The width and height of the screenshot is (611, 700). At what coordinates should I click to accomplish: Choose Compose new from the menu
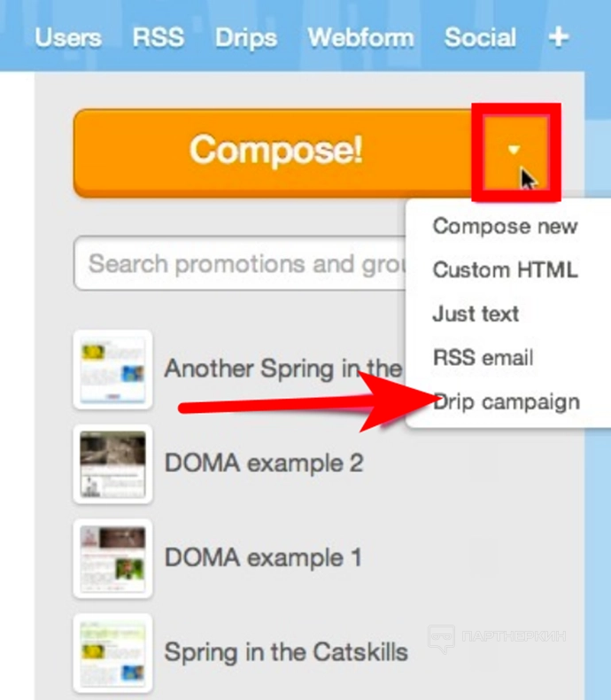(505, 226)
